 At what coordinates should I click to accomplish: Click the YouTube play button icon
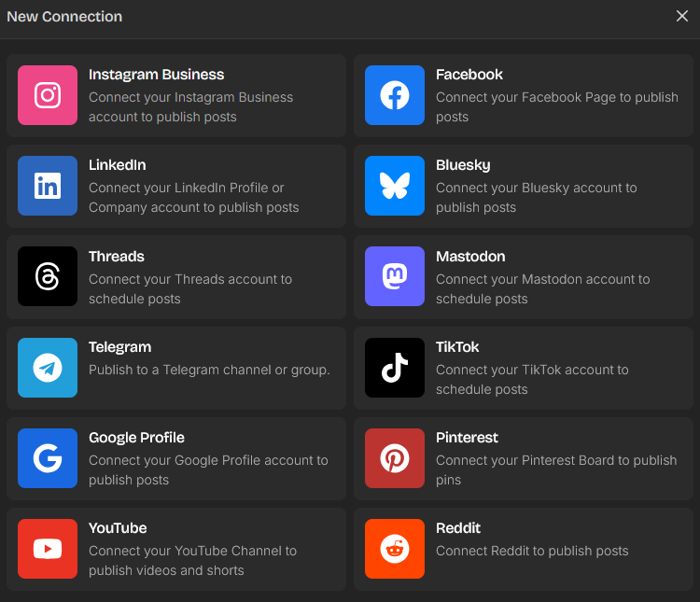(48, 549)
